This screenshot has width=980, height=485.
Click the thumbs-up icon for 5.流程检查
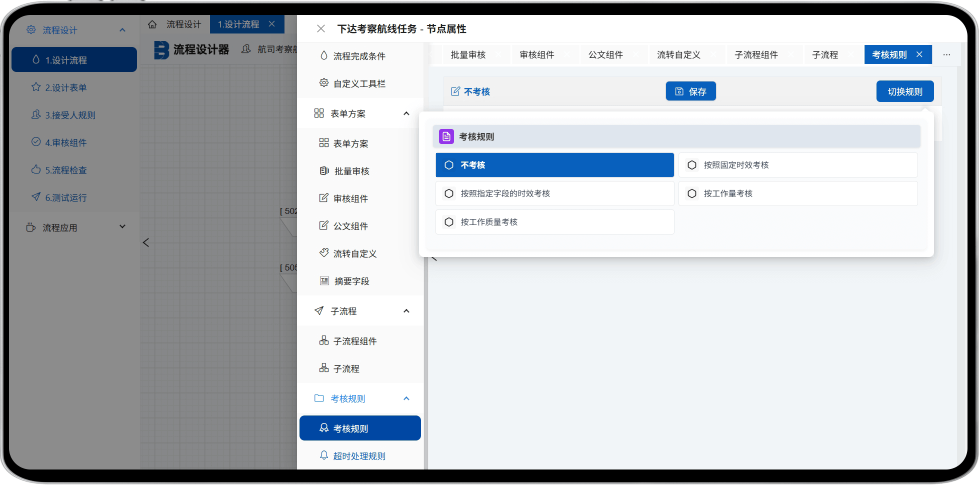coord(36,170)
